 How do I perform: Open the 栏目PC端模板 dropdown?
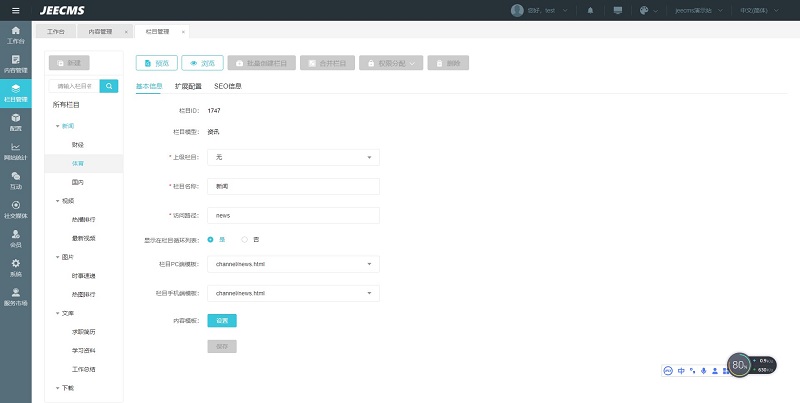click(293, 265)
